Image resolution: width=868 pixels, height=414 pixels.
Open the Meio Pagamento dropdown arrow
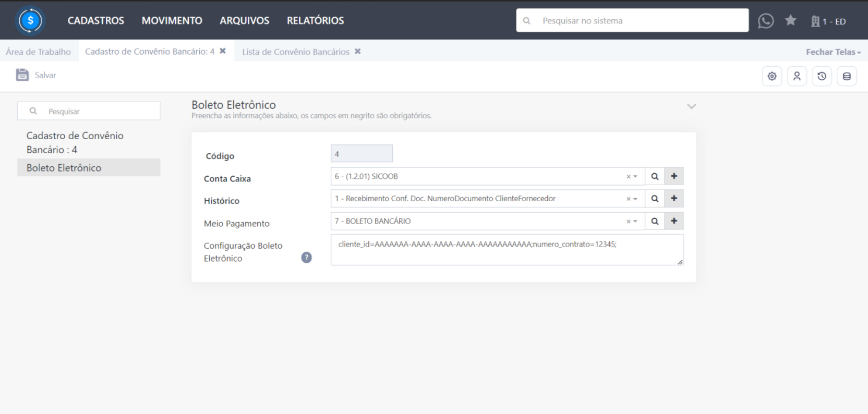635,222
